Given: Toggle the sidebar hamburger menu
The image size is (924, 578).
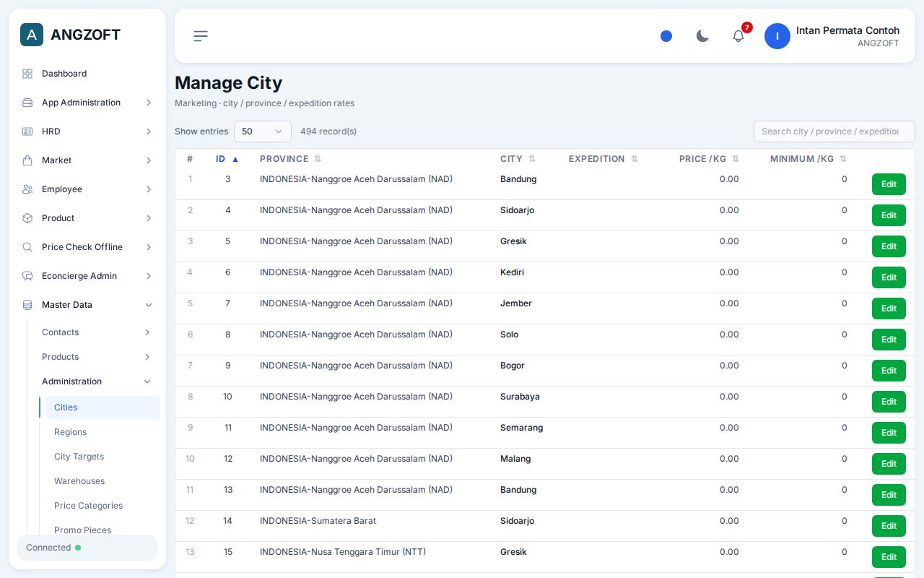Looking at the screenshot, I should point(201,35).
